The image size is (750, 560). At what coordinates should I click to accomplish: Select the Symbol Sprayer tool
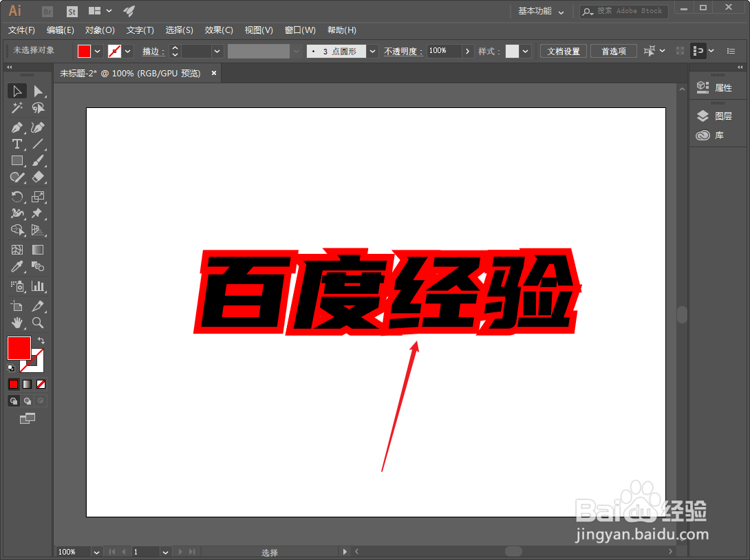coord(17,286)
